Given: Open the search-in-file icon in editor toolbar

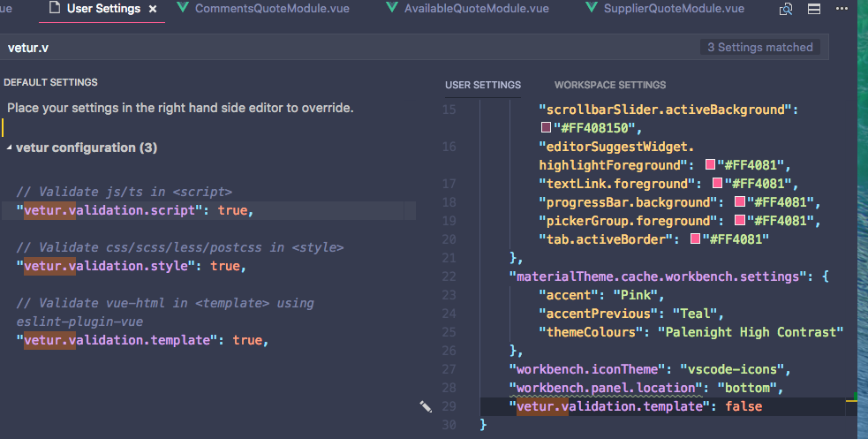Looking at the screenshot, I should [x=786, y=9].
